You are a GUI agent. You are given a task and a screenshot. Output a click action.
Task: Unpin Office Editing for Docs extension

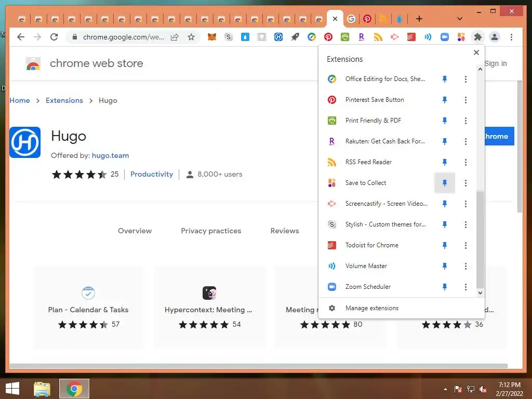445,79
